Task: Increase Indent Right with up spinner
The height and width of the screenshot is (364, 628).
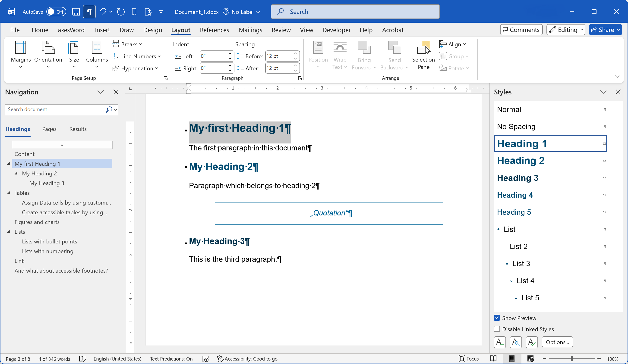Action: (230, 65)
